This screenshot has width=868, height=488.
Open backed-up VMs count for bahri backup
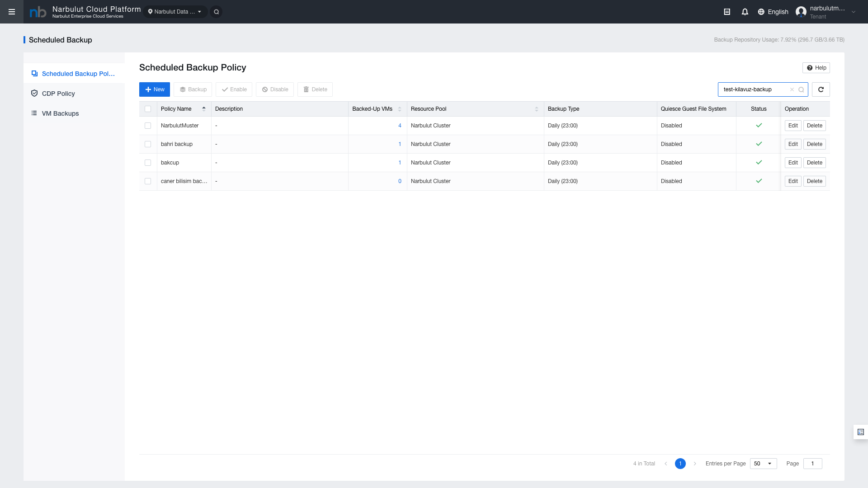pos(400,144)
